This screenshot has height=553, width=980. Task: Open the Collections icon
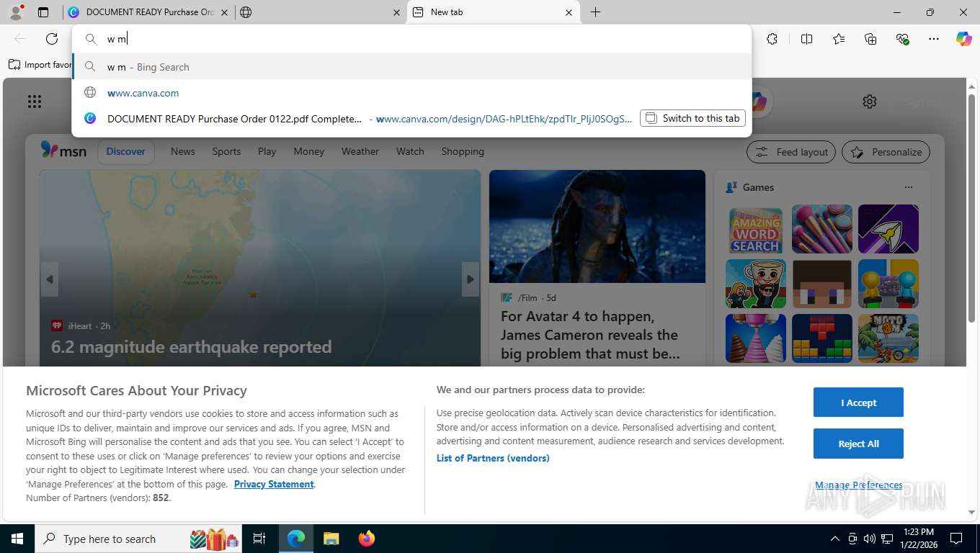870,39
